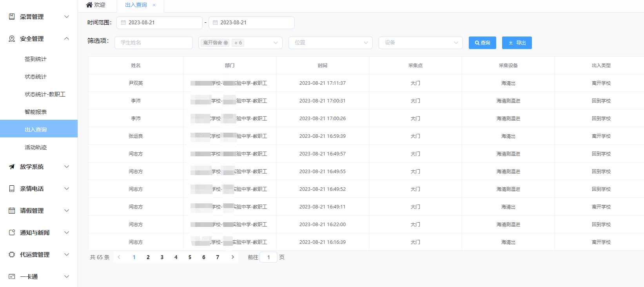The height and width of the screenshot is (287, 644).
Task: Go to page 5
Action: coord(190,257)
